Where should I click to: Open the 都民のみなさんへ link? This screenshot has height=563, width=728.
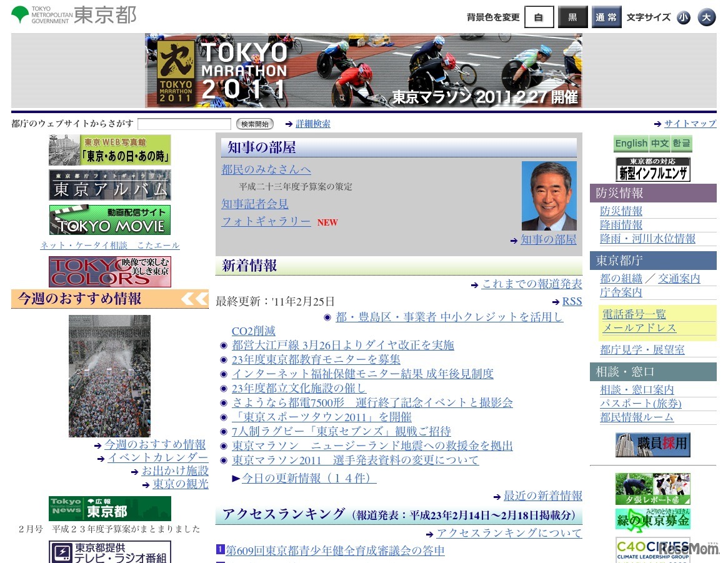click(266, 169)
